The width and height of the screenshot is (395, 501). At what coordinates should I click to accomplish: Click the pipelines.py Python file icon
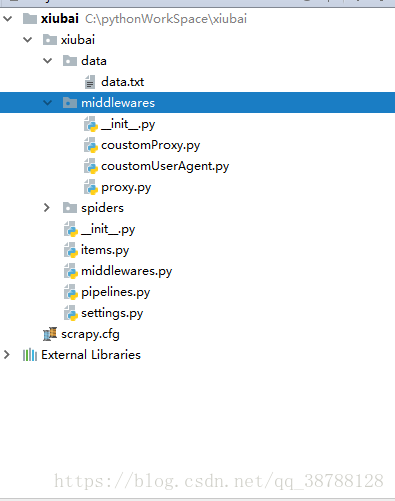coord(71,292)
